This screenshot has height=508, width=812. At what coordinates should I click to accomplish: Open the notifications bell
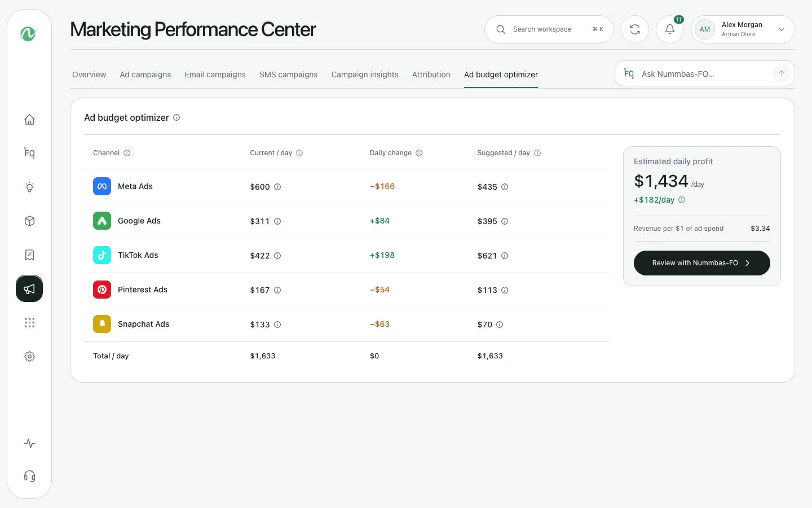tap(670, 29)
